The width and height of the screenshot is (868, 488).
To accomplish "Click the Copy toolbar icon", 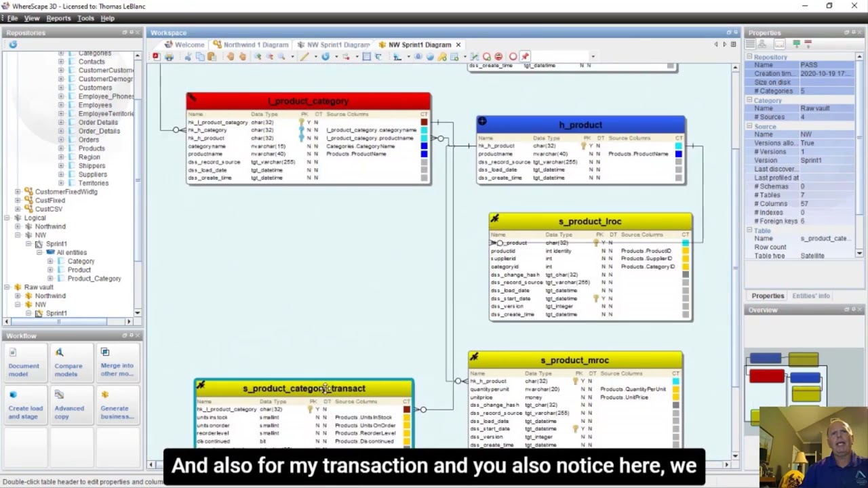I will click(x=200, y=57).
